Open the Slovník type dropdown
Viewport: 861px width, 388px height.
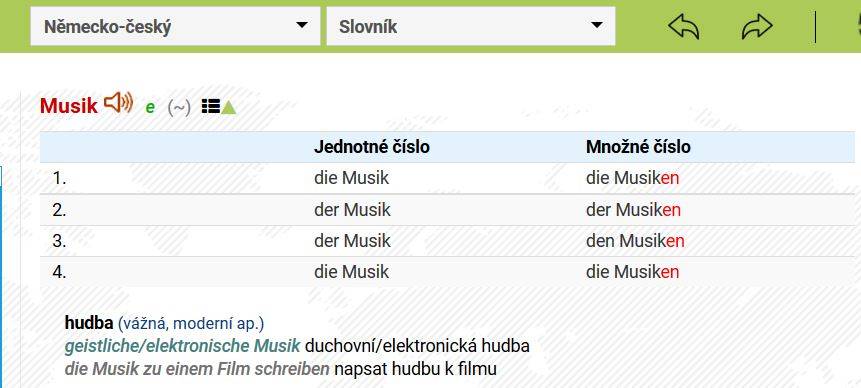[471, 26]
